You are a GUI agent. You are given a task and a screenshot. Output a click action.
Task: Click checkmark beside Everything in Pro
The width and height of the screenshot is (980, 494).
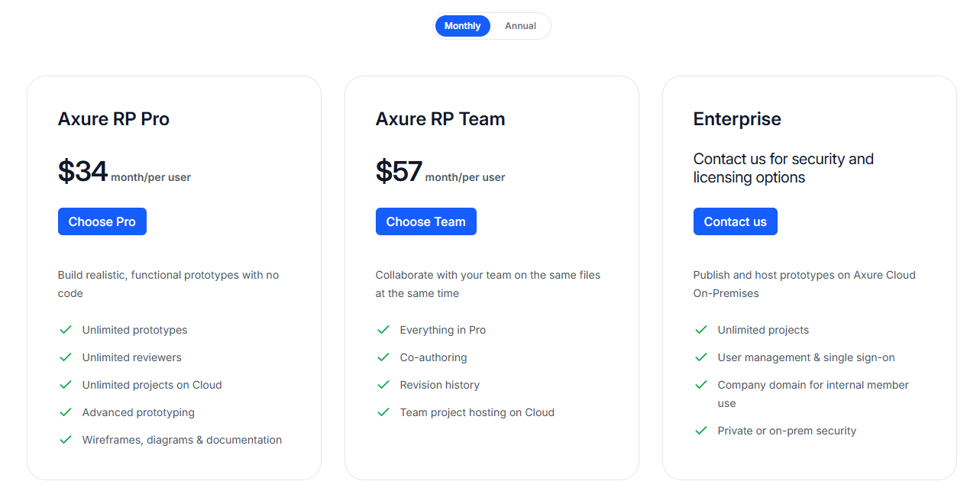(x=383, y=330)
